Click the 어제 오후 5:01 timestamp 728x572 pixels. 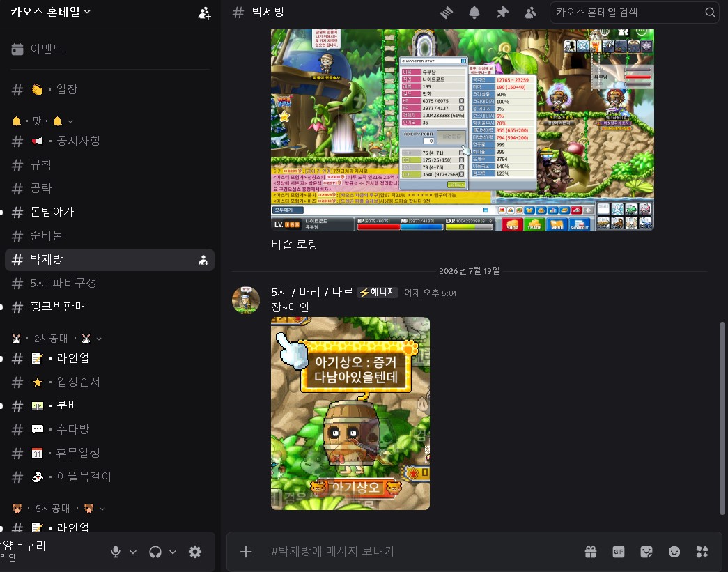coord(431,293)
